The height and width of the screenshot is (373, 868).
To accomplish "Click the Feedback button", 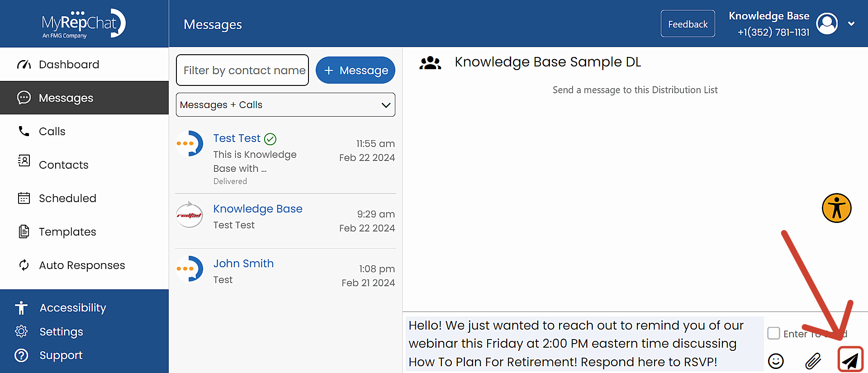I will pos(688,24).
